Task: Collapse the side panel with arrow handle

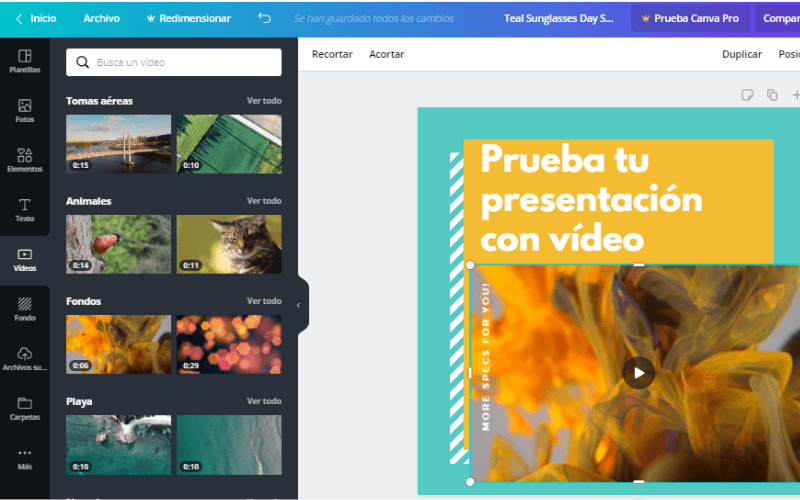Action: click(x=298, y=305)
